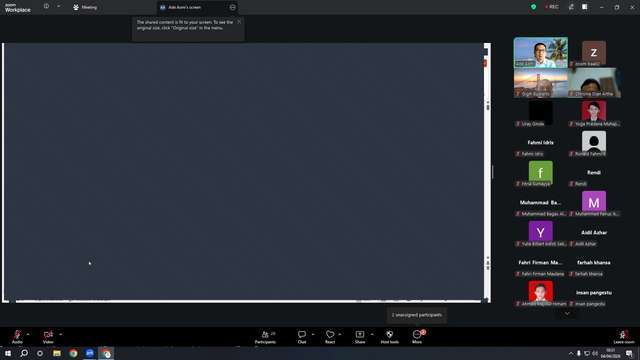Select Gigih Budiarto's video thumbnail

point(540,83)
